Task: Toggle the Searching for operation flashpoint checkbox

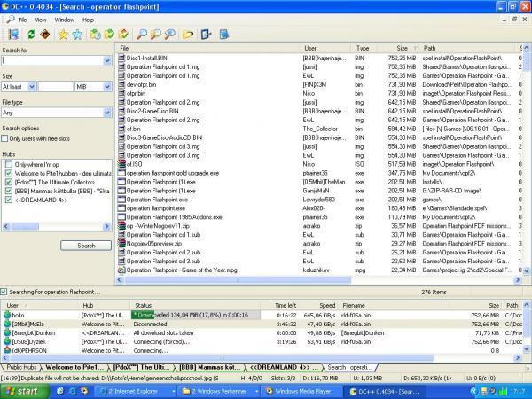Action: 4,292
